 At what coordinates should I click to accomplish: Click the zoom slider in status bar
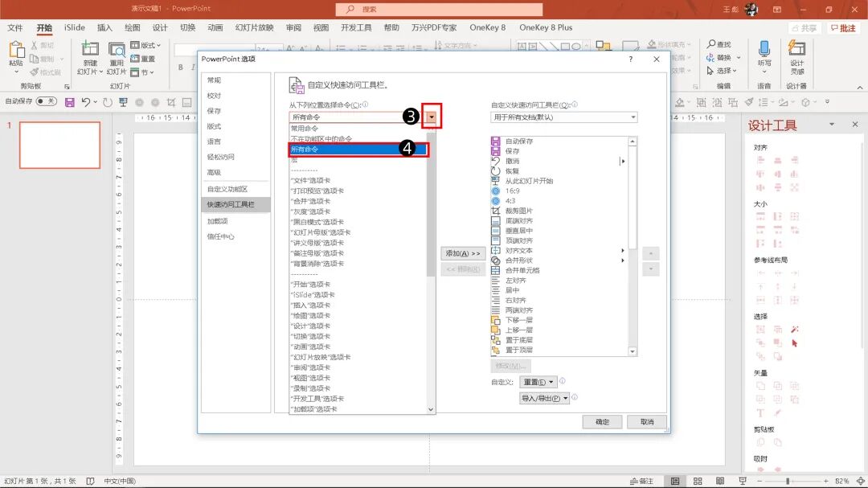click(787, 482)
